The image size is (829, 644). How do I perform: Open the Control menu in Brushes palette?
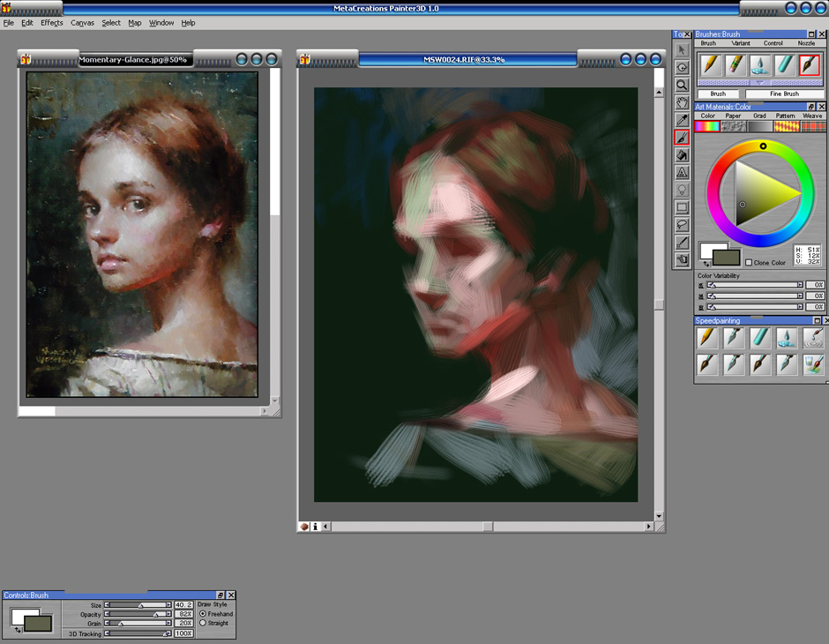773,43
